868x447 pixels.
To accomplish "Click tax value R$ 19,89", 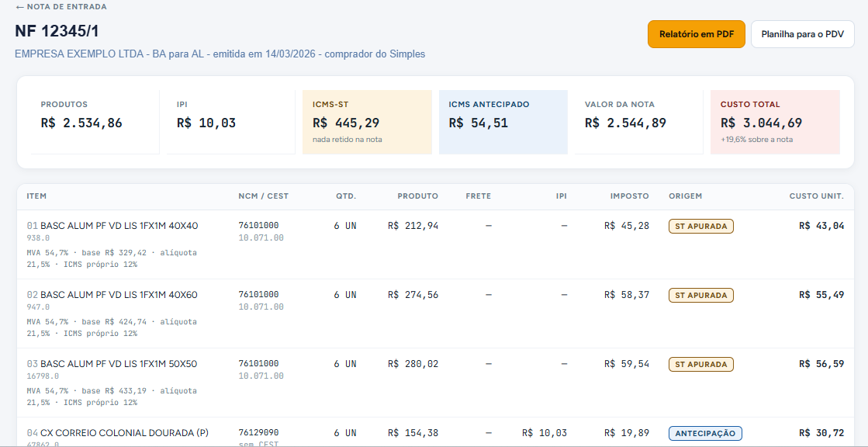I will [x=627, y=433].
